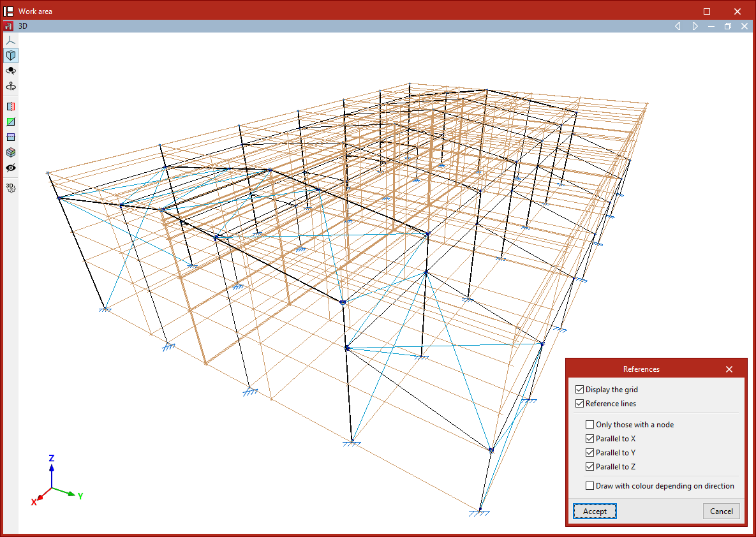Enable Only those with a node

(x=589, y=425)
